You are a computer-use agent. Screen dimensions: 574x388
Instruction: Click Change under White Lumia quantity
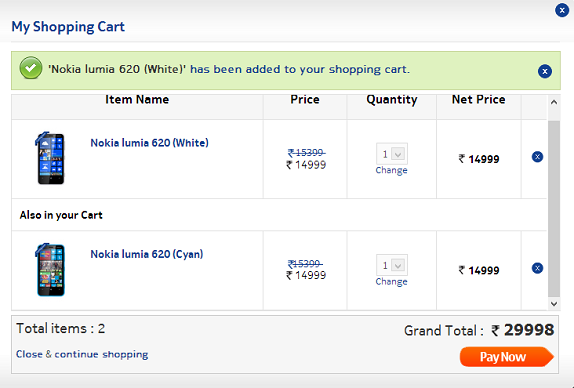click(391, 170)
